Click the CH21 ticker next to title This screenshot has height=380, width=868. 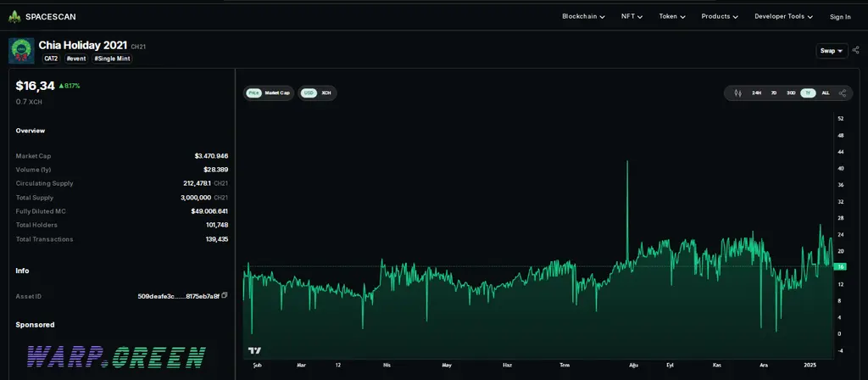pyautogui.click(x=138, y=47)
